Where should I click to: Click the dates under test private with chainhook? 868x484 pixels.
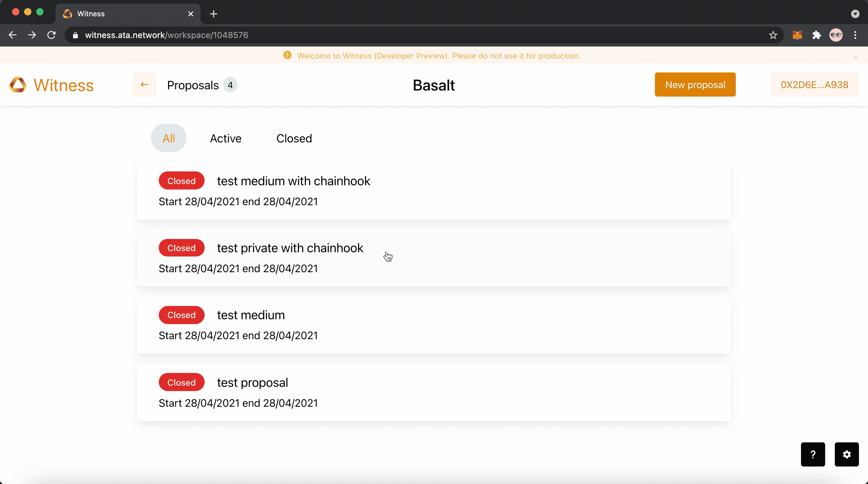tap(238, 269)
